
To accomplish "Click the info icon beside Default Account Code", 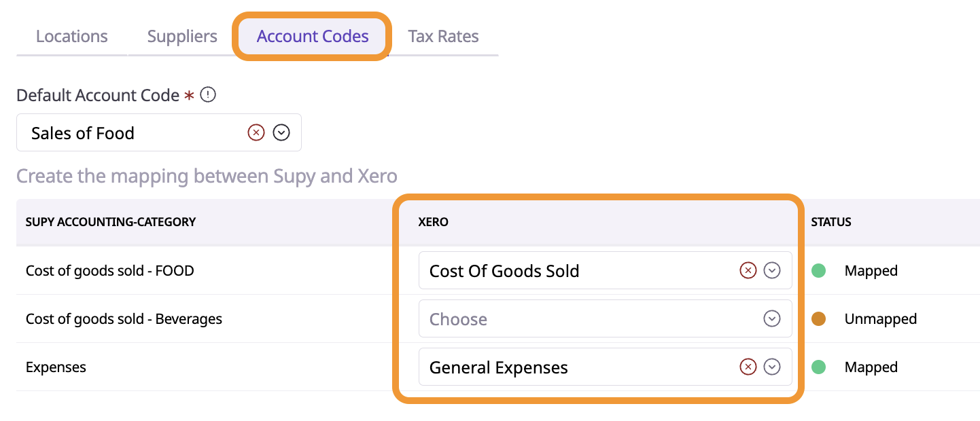I will pos(209,95).
